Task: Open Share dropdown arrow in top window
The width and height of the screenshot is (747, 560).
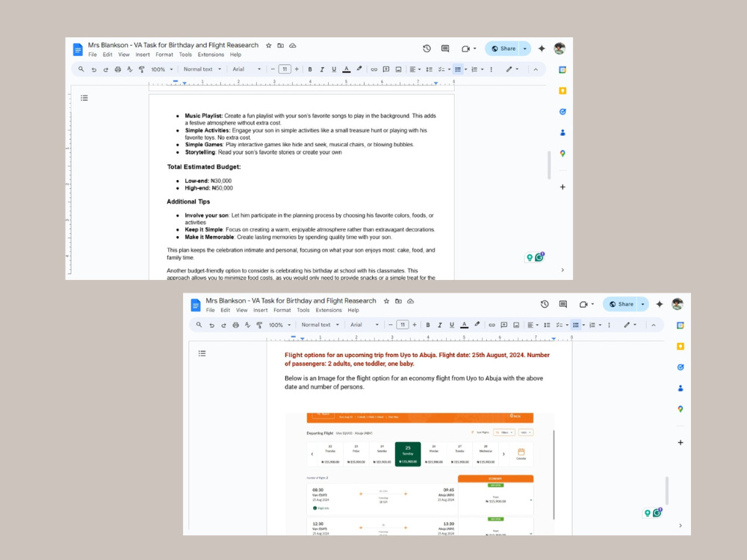Action: [525, 49]
